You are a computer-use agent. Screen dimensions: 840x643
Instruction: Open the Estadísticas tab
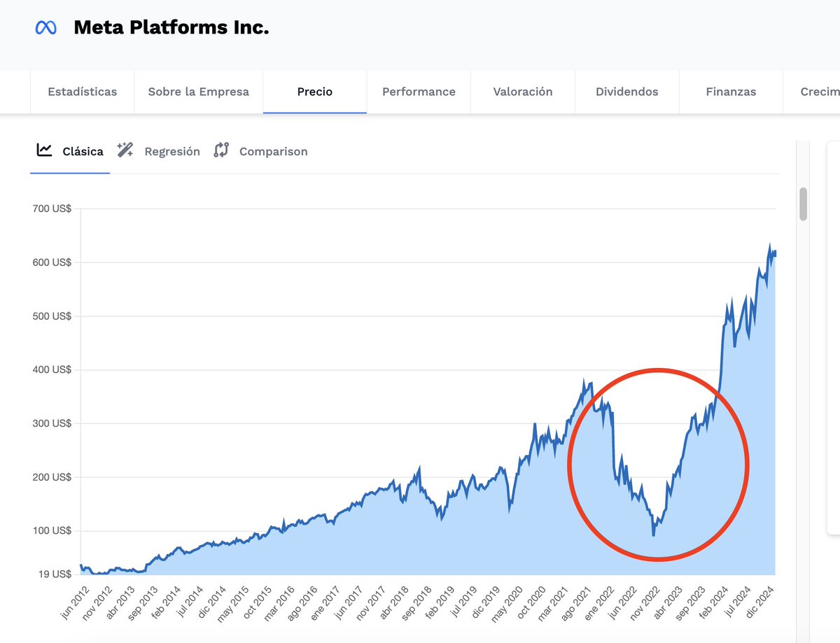[83, 92]
